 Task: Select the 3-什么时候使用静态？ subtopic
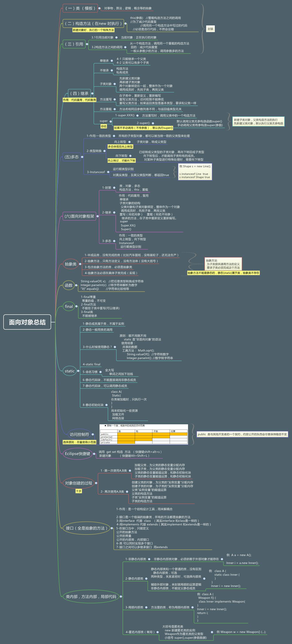click(97, 347)
